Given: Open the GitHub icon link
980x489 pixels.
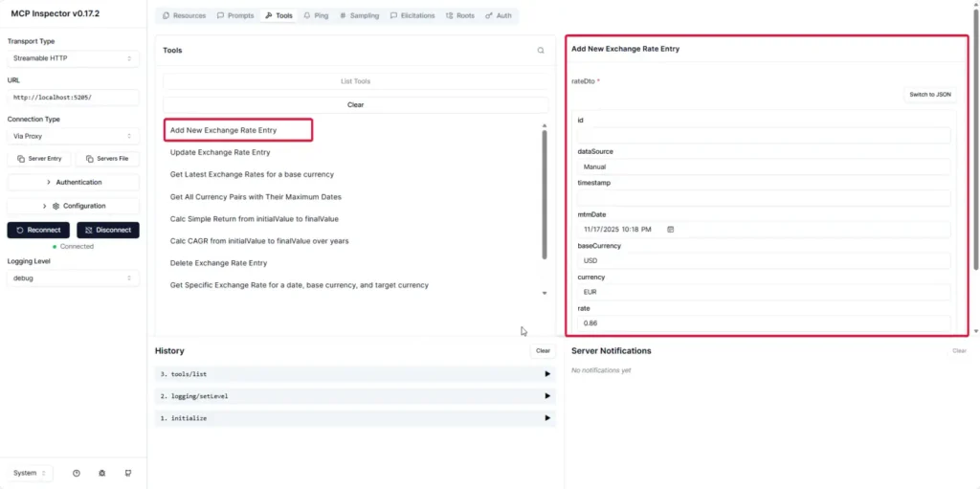Looking at the screenshot, I should (127, 473).
